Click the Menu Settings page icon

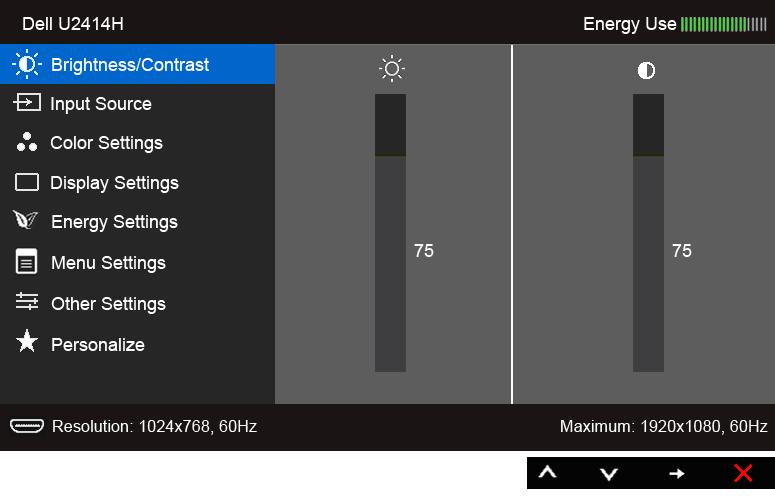pos(26,261)
